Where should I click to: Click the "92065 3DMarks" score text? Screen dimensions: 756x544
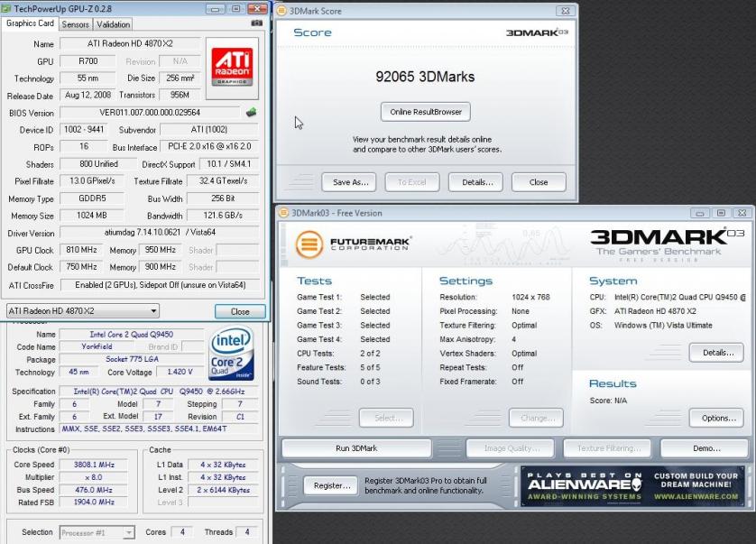click(425, 77)
